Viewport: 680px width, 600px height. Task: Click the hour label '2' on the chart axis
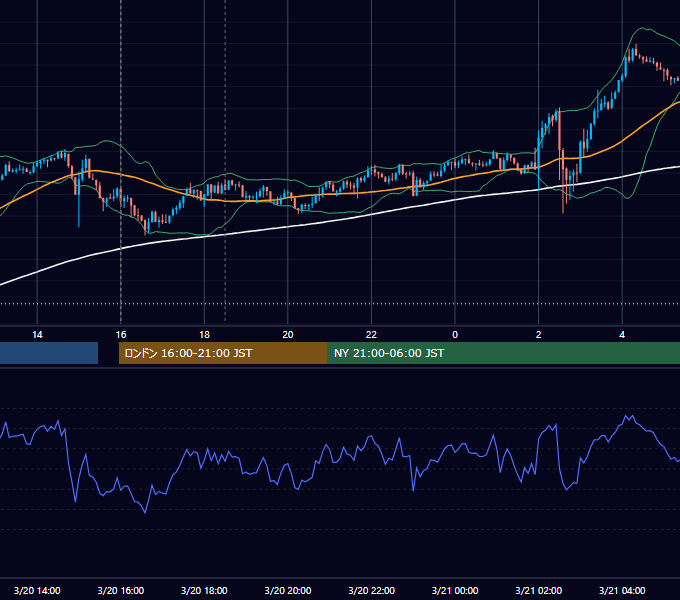[539, 335]
